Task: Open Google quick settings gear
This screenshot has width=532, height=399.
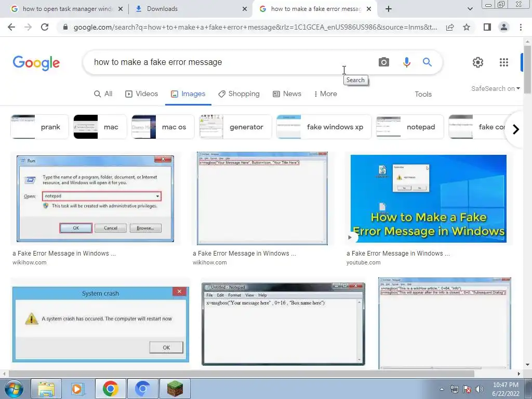Action: (x=478, y=62)
